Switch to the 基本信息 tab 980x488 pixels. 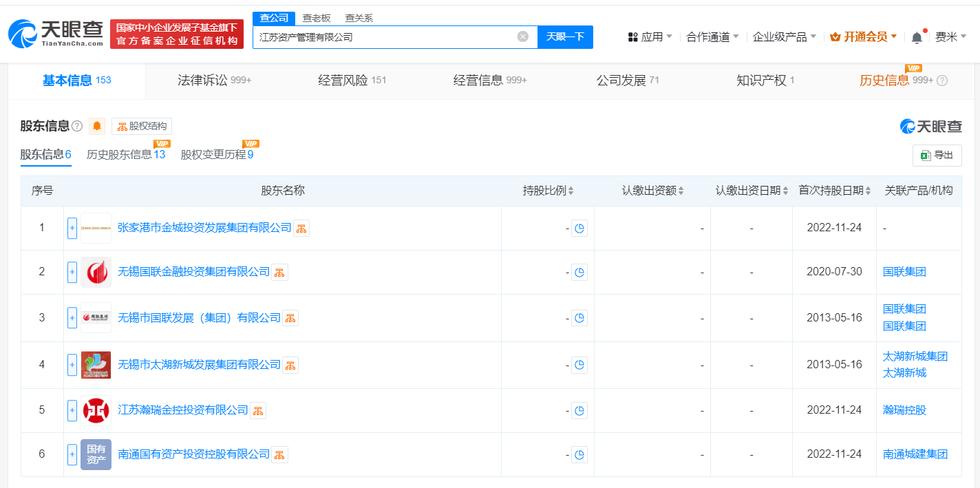click(77, 81)
